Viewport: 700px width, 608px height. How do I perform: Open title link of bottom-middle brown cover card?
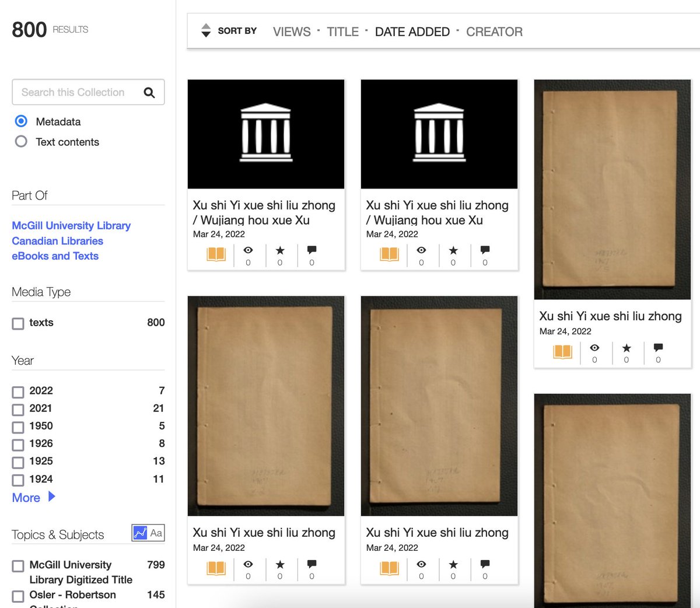point(437,532)
